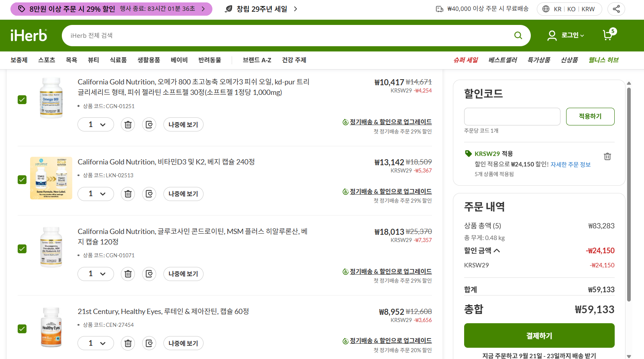This screenshot has height=359, width=644.
Task: Open the shopping cart icon
Action: pos(608,35)
